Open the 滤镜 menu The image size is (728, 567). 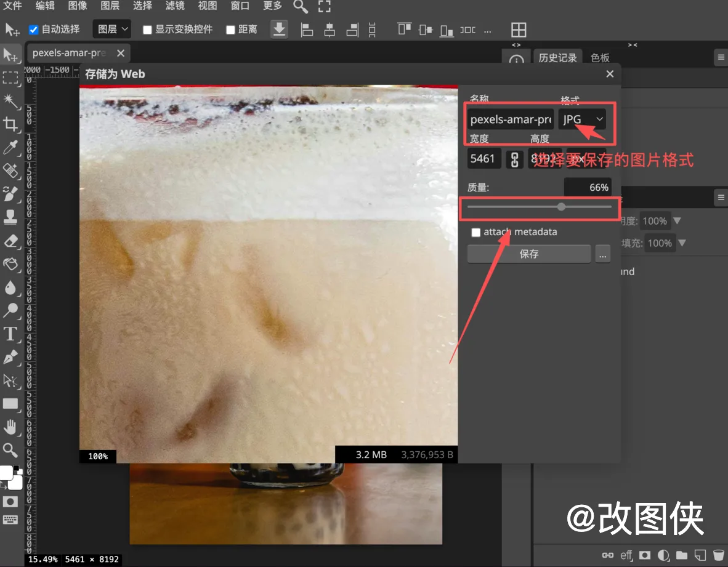[176, 6]
